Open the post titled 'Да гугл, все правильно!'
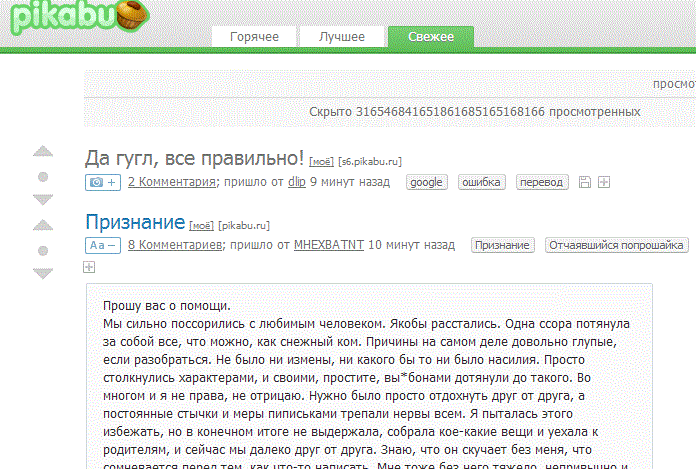The width and height of the screenshot is (696, 469). [x=194, y=158]
